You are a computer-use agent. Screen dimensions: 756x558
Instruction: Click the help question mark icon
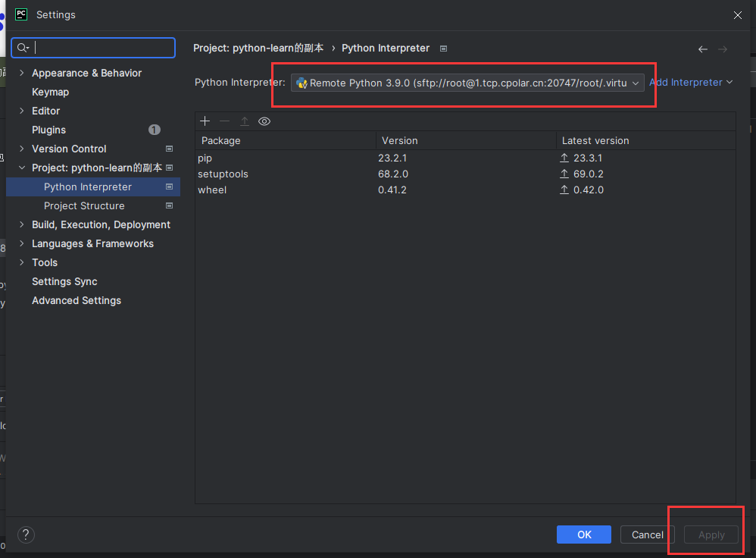[x=26, y=534]
